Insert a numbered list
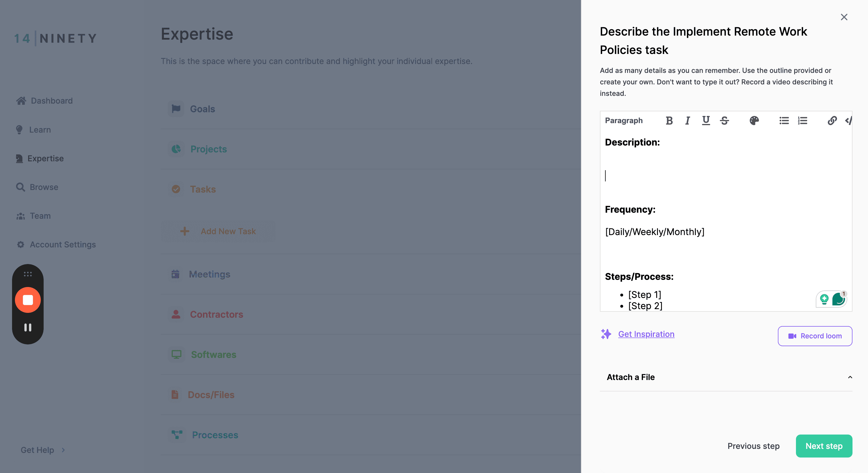The height and width of the screenshot is (473, 868). point(802,121)
